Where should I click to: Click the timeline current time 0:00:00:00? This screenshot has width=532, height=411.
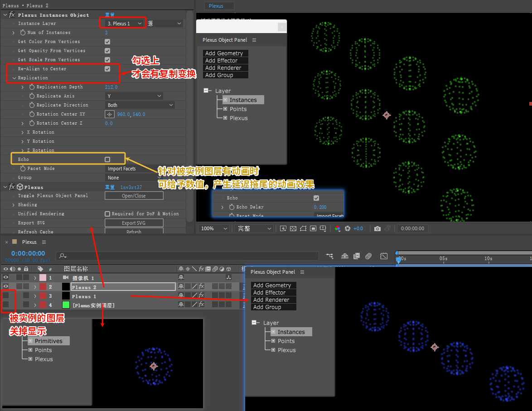(x=28, y=253)
